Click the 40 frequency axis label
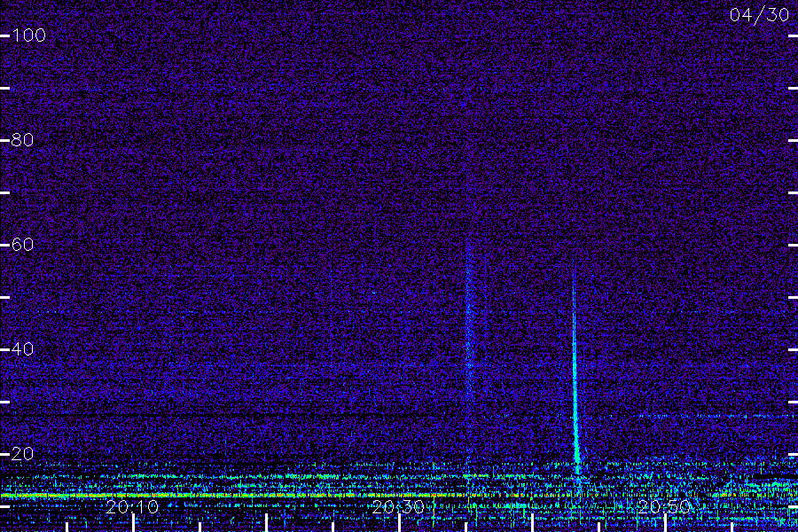The height and width of the screenshot is (532, 798). click(x=23, y=349)
